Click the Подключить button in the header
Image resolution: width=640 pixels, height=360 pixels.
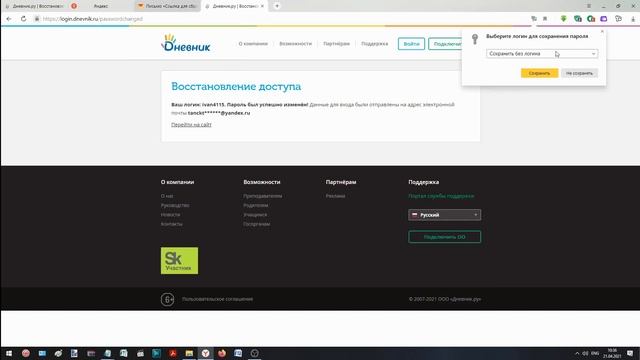point(446,44)
